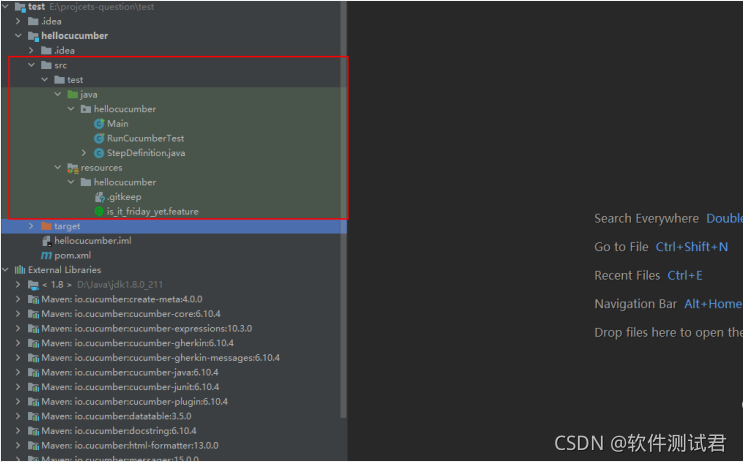Click the Main class icon
743x462 pixels.
(99, 124)
